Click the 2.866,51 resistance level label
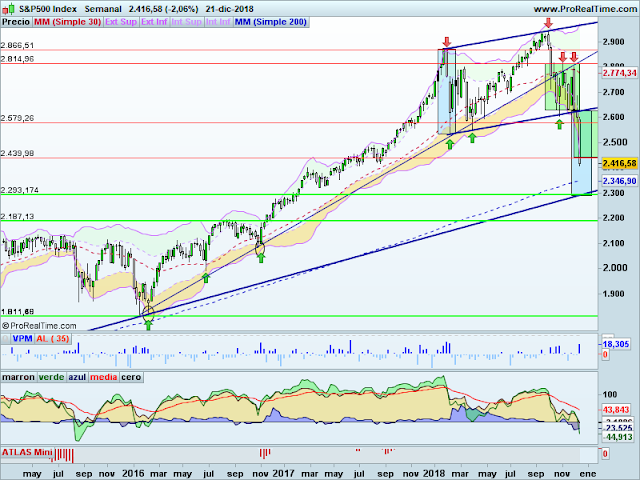 point(17,45)
